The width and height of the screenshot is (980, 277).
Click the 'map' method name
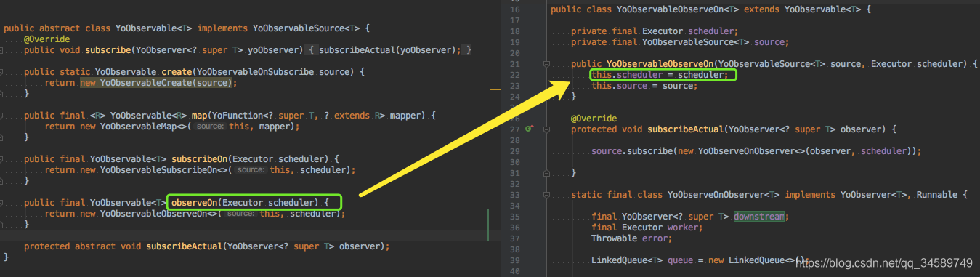(x=198, y=116)
